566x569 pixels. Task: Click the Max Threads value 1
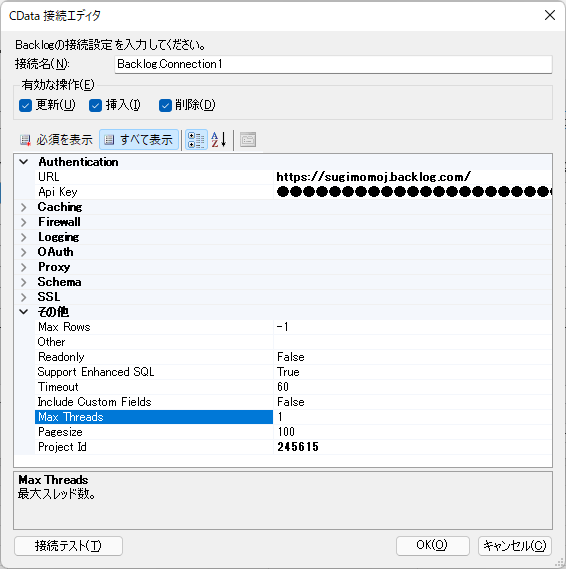coord(413,417)
